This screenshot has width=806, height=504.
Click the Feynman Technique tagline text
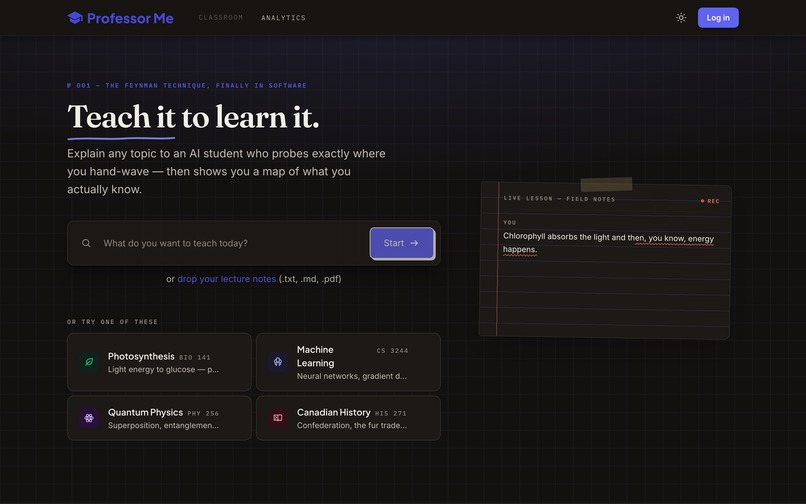[187, 86]
